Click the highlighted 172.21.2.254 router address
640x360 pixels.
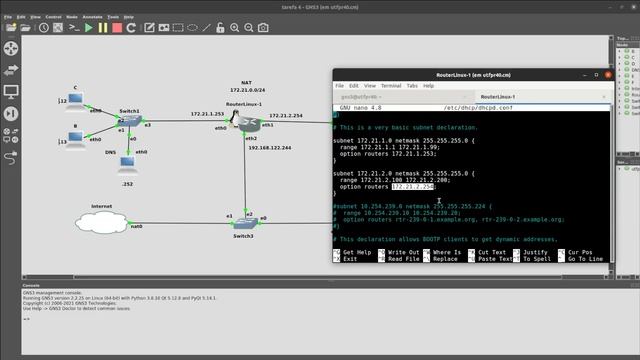click(412, 187)
